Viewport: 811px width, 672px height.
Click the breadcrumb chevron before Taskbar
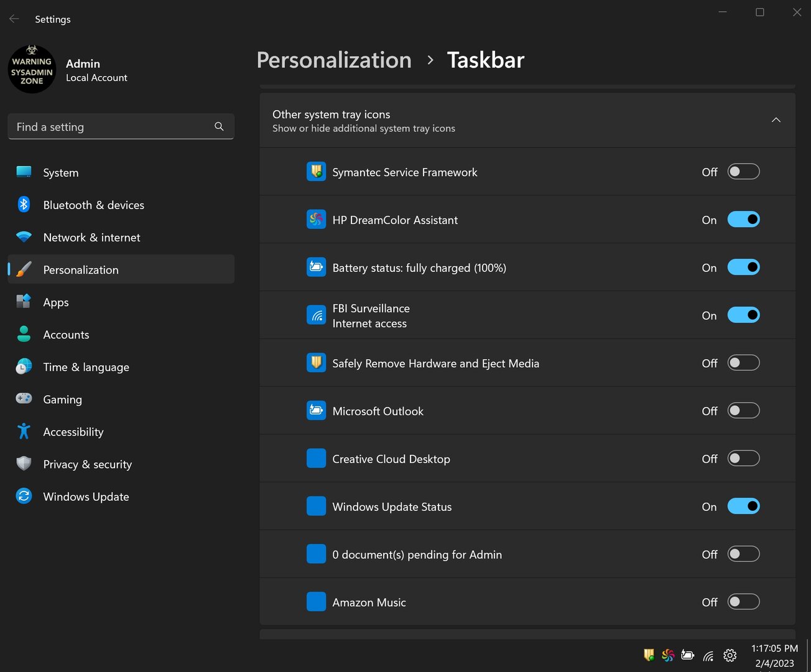pos(430,60)
